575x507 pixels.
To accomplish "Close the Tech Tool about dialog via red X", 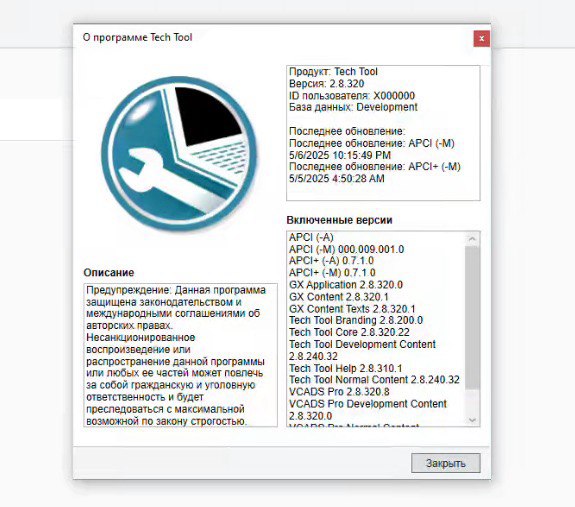I will (481, 38).
